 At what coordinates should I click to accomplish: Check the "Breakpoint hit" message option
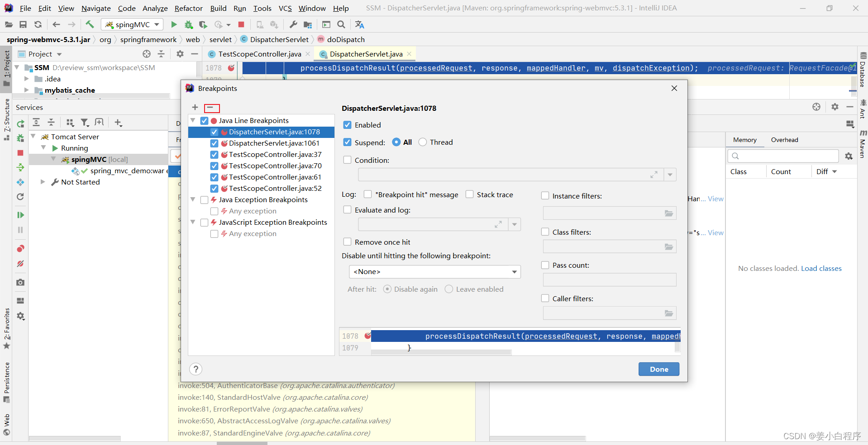(x=367, y=194)
